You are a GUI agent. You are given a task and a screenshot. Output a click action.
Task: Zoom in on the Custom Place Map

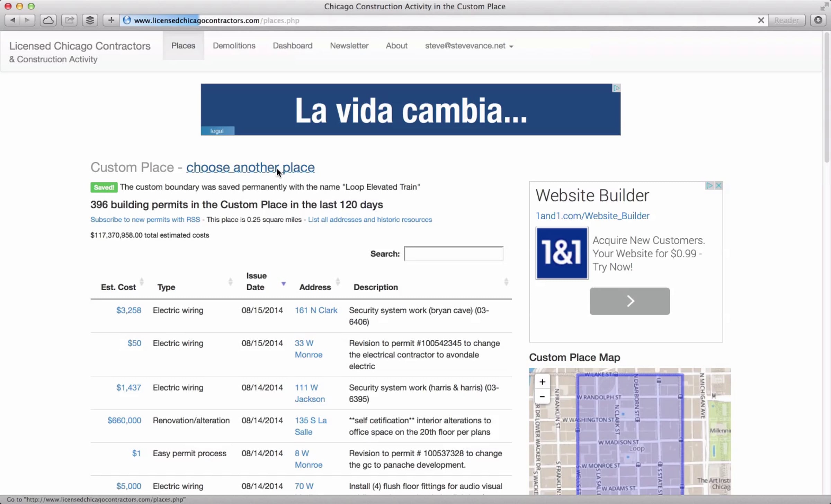point(542,382)
